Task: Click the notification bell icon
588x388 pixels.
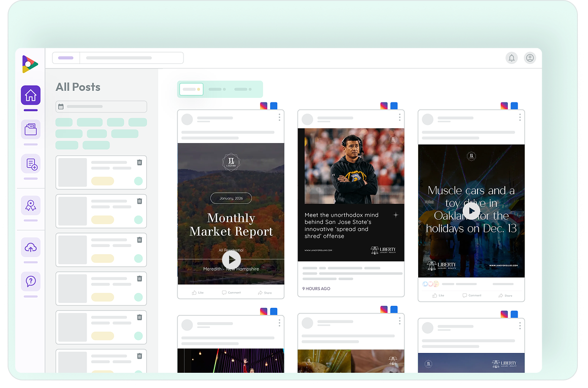Action: tap(511, 58)
